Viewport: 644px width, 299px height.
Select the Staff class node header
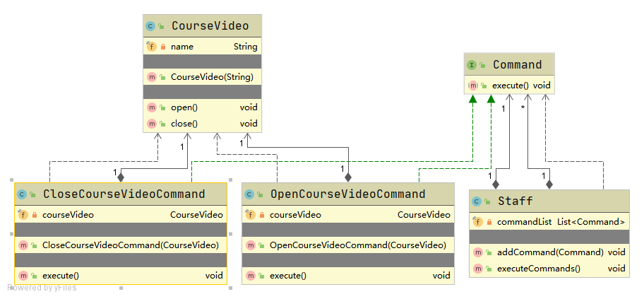click(x=549, y=201)
